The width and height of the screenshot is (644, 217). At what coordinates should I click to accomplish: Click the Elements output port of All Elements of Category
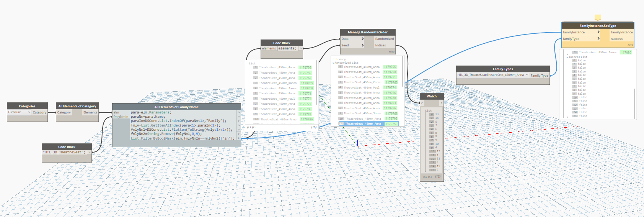click(90, 112)
